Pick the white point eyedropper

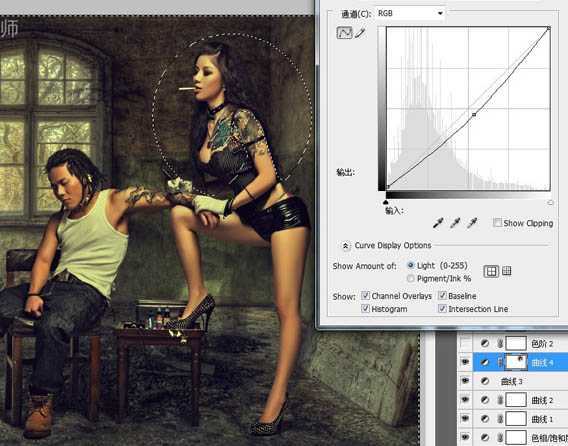click(472, 223)
